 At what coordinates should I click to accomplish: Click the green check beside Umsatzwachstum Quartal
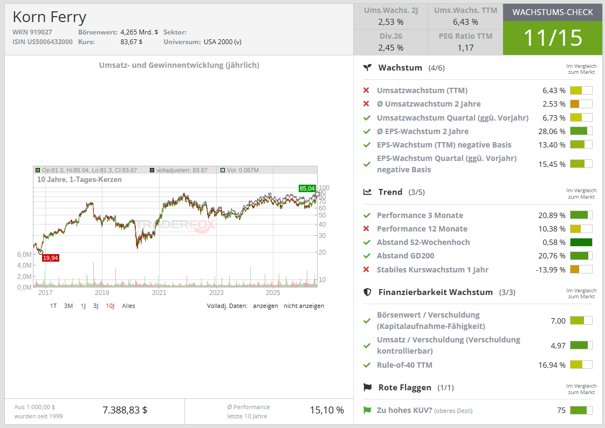pyautogui.click(x=367, y=118)
